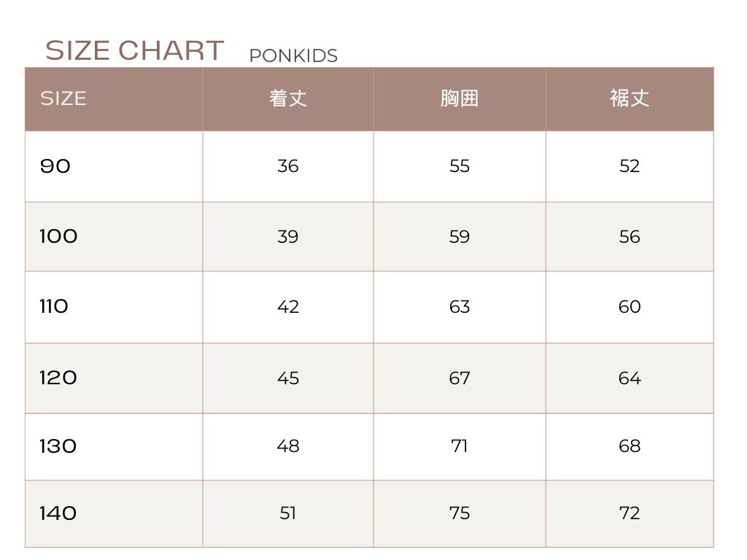Click the PONKIDS brand label

293,56
